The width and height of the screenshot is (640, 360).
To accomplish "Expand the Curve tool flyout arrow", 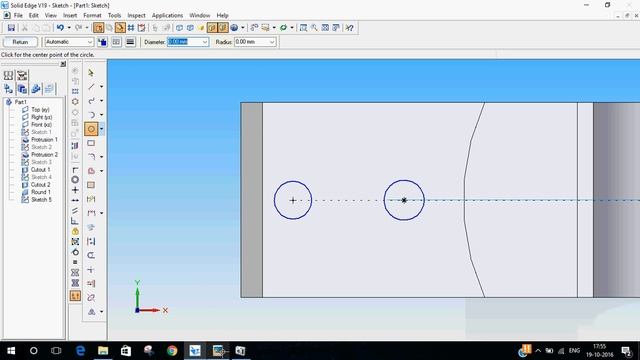I will tap(102, 101).
